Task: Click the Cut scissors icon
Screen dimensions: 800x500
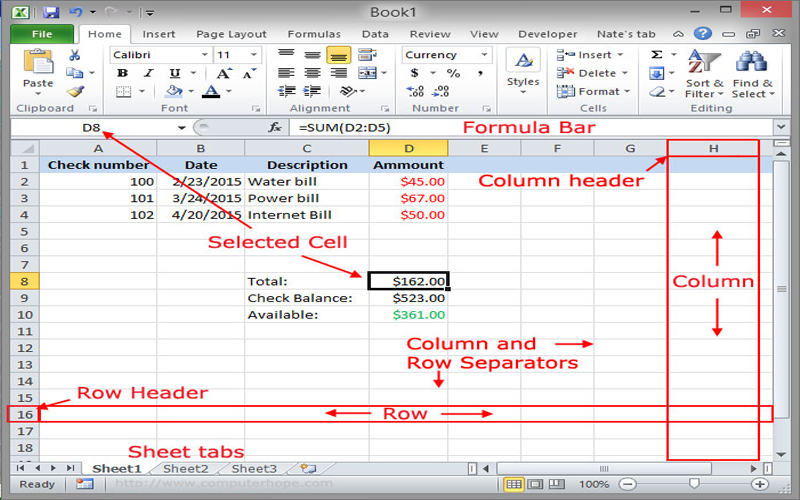Action: click(74, 55)
